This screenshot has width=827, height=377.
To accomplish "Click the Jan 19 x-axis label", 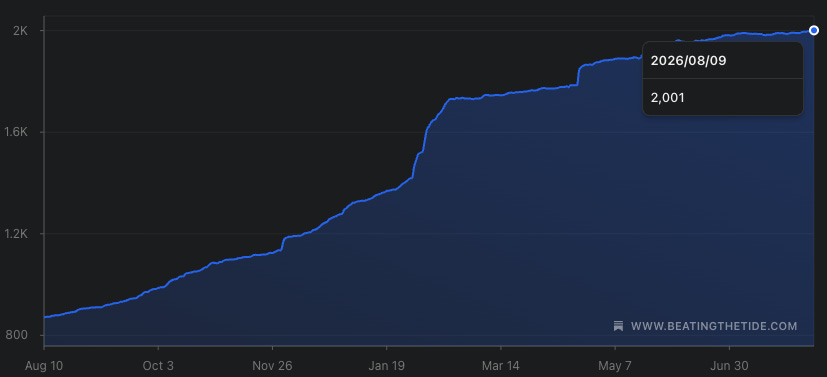I will 387,365.
